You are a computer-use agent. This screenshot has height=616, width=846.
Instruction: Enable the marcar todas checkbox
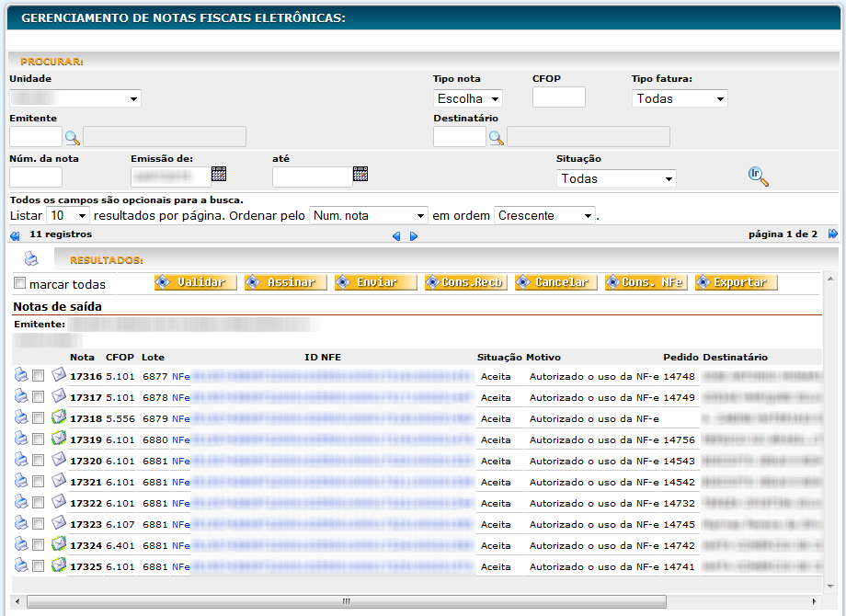pos(20,284)
